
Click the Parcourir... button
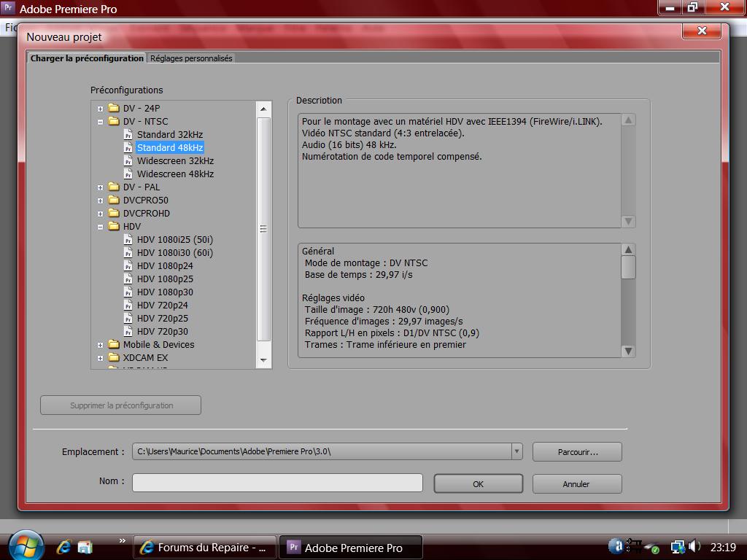[577, 452]
